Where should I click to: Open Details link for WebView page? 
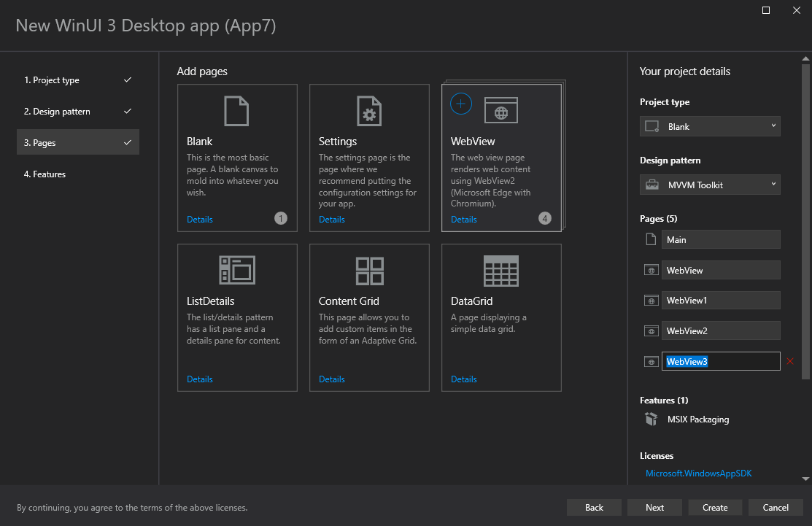coord(464,219)
